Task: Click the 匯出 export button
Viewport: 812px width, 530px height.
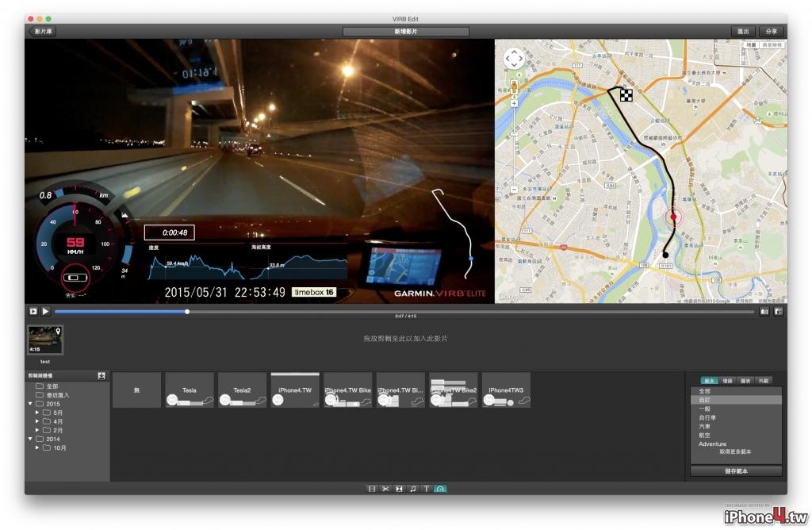Action: 743,32
